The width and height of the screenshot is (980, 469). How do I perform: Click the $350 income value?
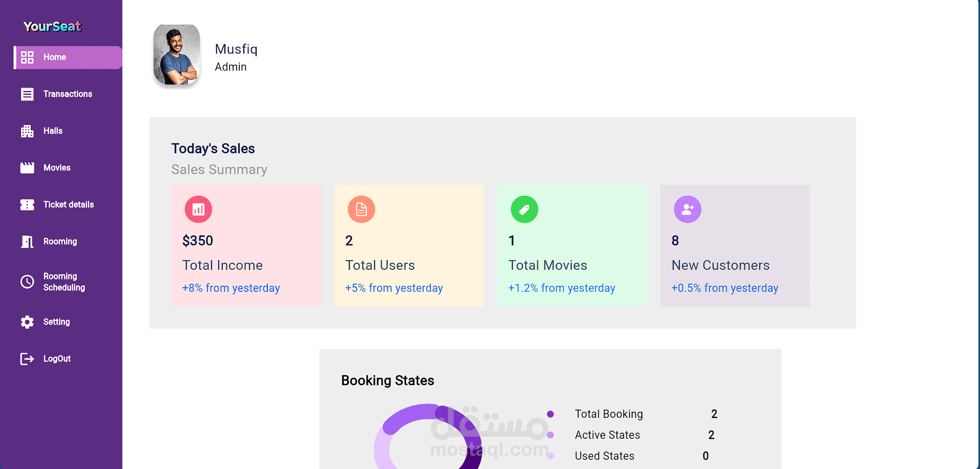coord(198,241)
